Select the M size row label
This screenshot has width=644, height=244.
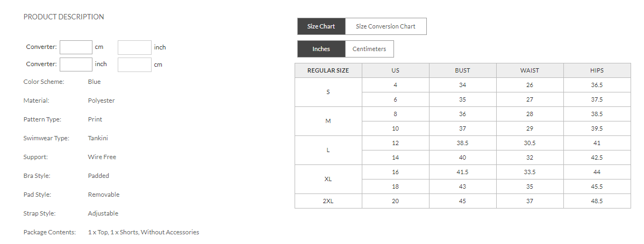328,121
